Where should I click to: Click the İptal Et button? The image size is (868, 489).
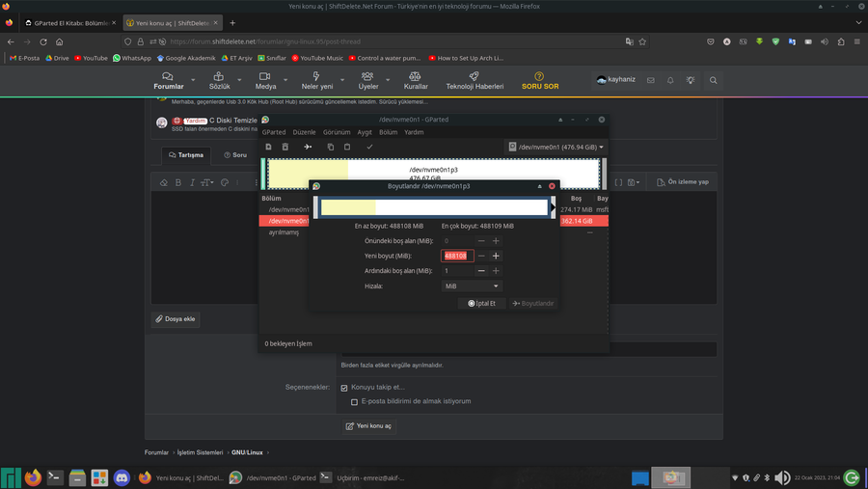[x=481, y=304]
